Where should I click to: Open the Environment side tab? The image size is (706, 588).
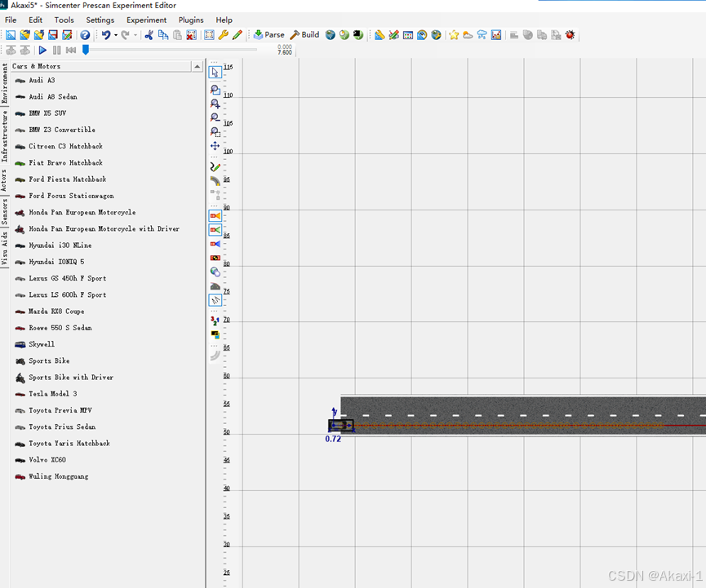tap(4, 83)
